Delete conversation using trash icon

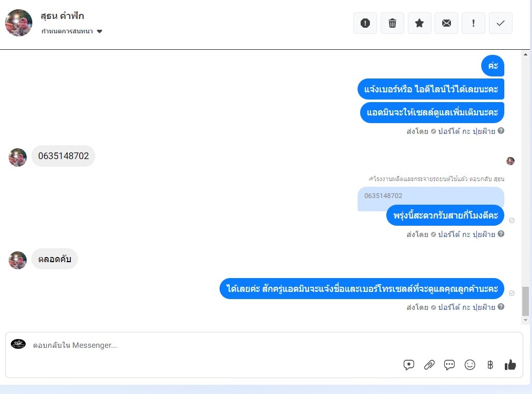pos(392,23)
